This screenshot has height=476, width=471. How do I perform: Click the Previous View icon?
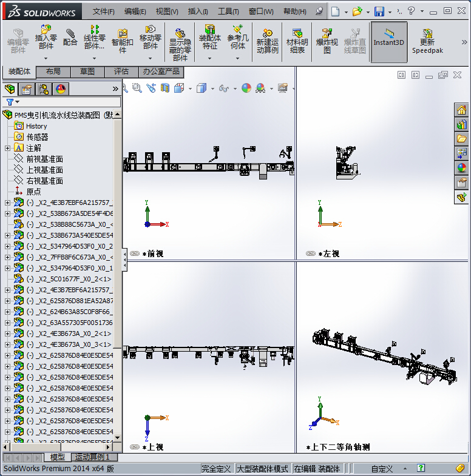pyautogui.click(x=151, y=89)
